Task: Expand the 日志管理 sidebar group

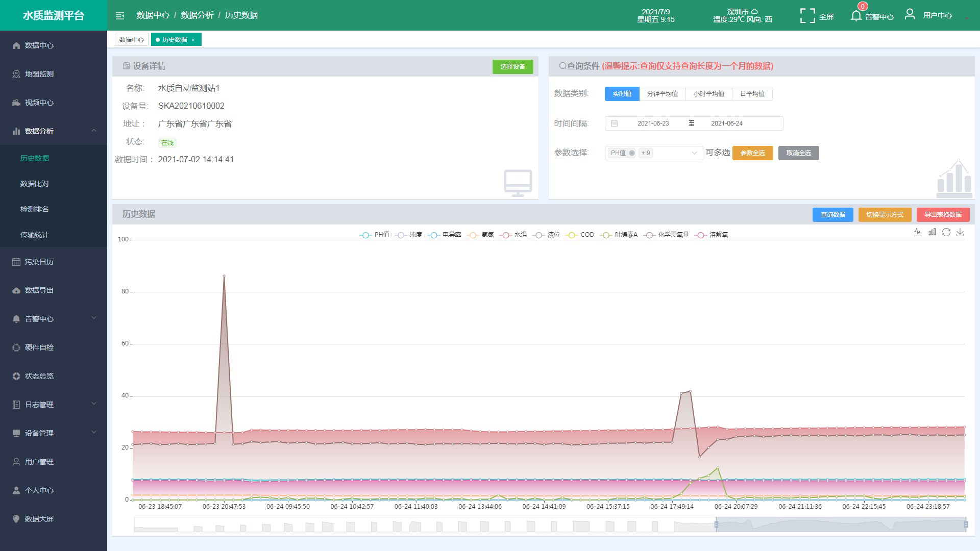Action: (54, 405)
